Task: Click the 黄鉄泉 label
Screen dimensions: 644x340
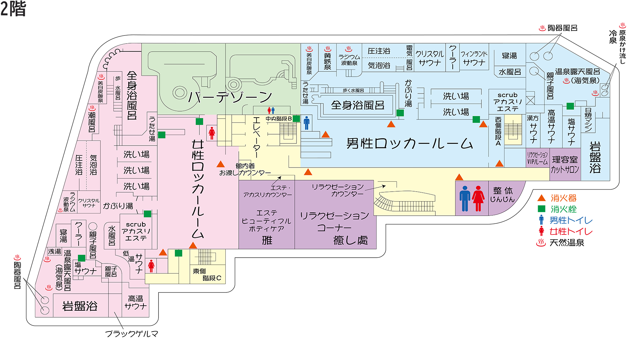Action: click(328, 61)
